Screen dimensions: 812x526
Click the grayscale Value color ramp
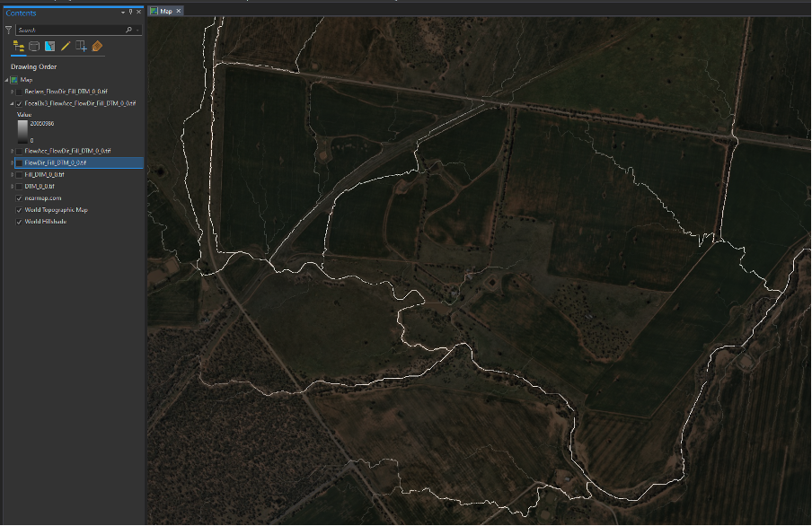coord(23,131)
